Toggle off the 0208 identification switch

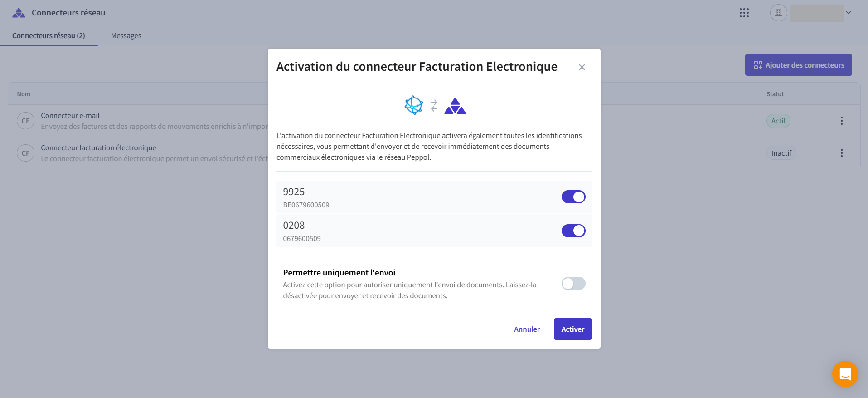click(573, 231)
